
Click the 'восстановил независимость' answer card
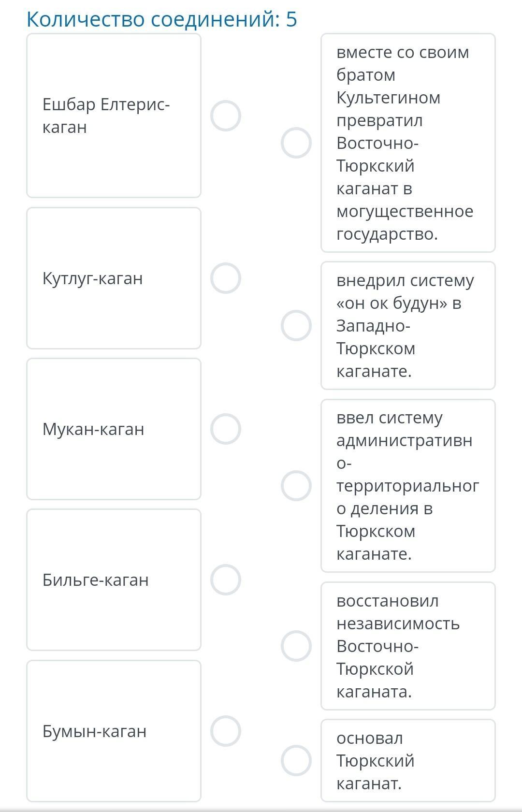(408, 646)
